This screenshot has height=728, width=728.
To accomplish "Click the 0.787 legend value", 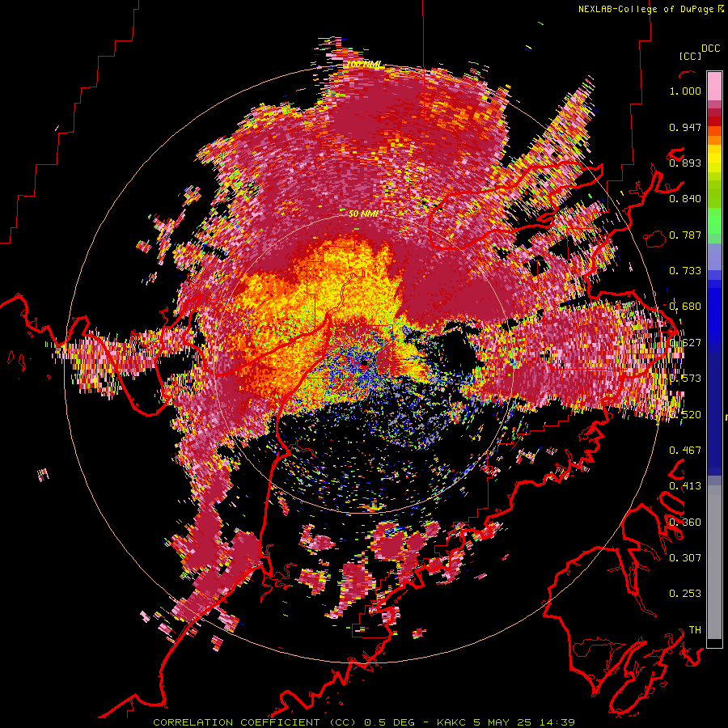I will coord(685,235).
